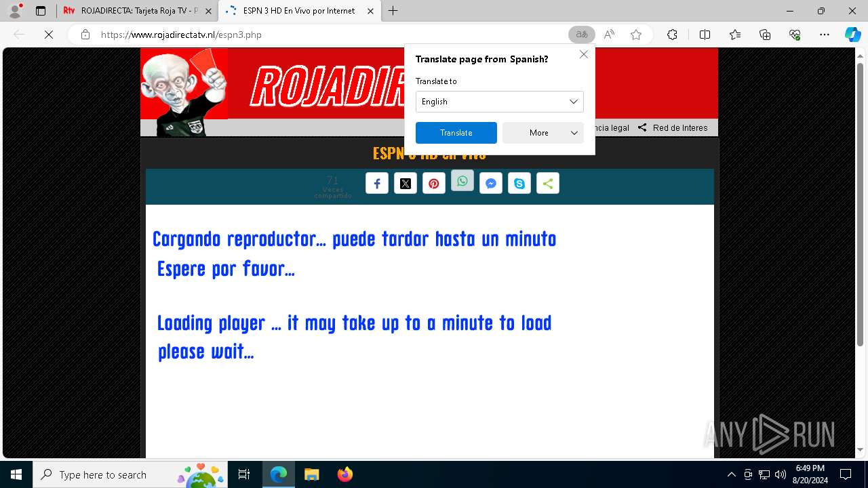Open File Explorer from taskbar

point(311,474)
